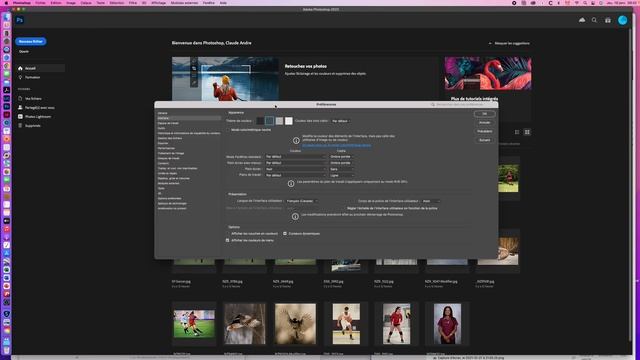The width and height of the screenshot is (640, 360).
Task: Open the Fichier menu
Action: (x=40, y=3)
